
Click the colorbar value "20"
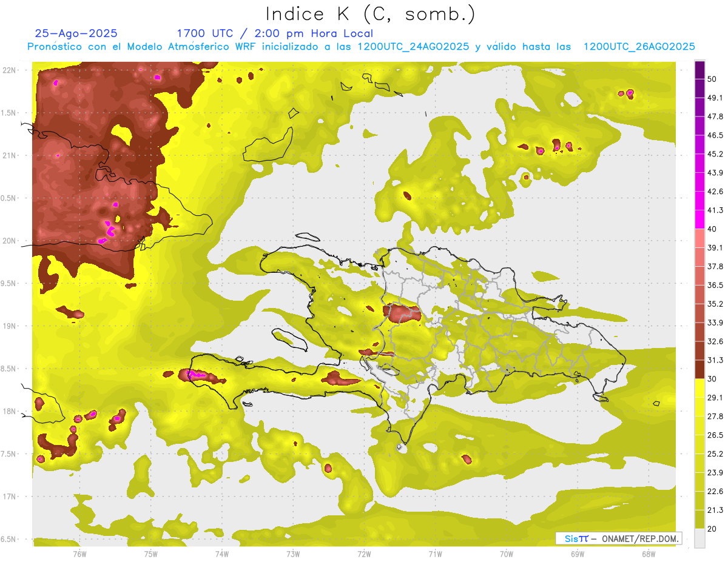[x=713, y=529]
